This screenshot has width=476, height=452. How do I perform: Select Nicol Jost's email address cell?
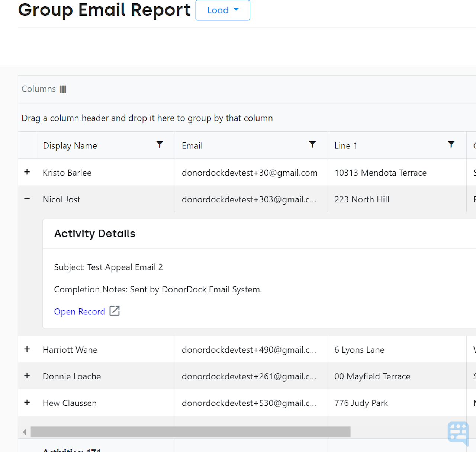pyautogui.click(x=249, y=199)
